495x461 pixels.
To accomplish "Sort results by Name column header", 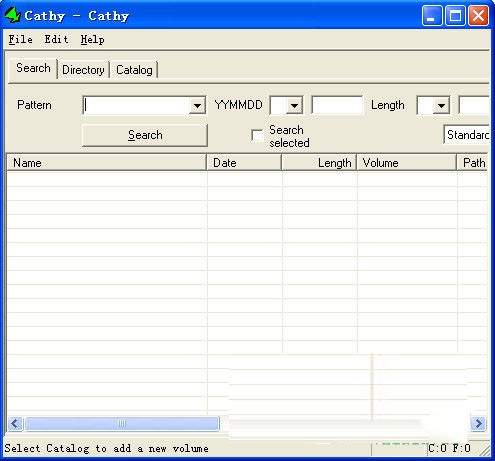I will click(x=107, y=163).
